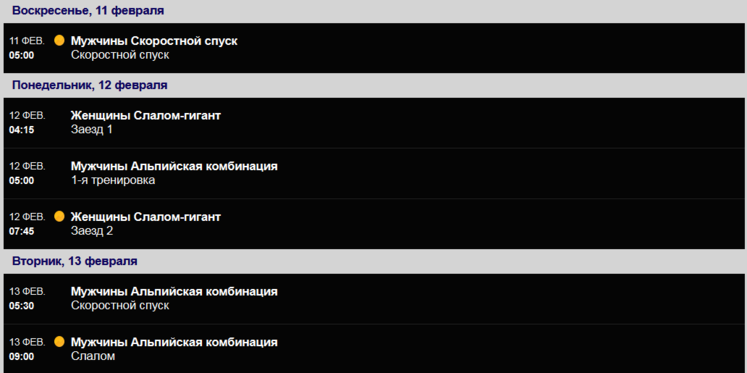Image resolution: width=747 pixels, height=373 pixels.
Task: Click the 04:15 start time
Action: (21, 130)
